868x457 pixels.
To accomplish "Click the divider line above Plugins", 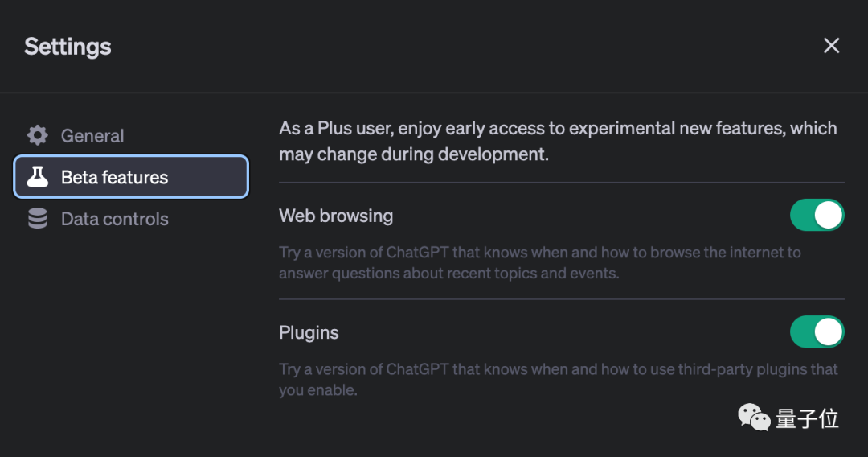I will [561, 299].
